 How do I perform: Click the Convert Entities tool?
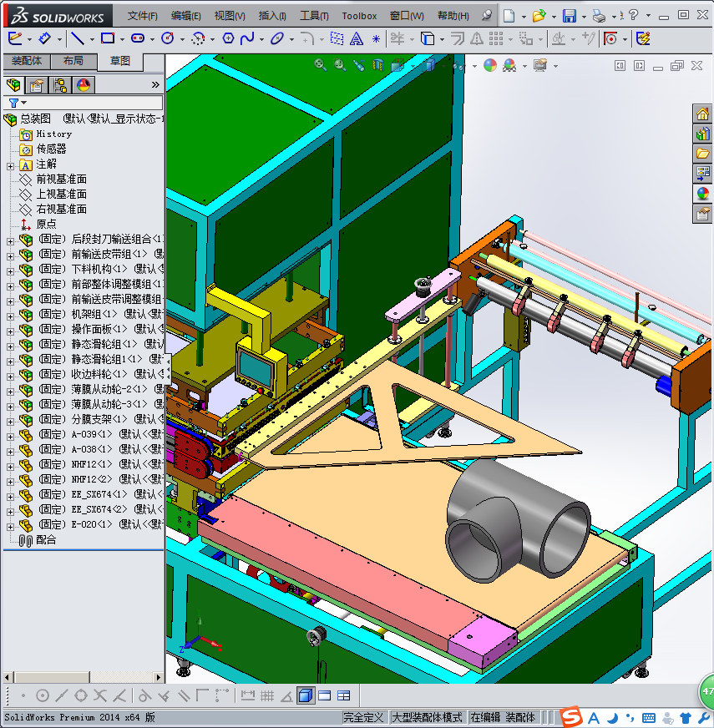[x=427, y=38]
